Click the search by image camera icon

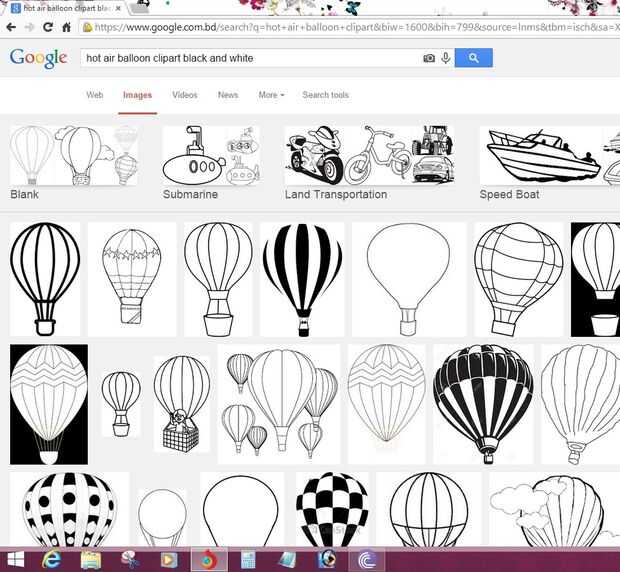[429, 58]
